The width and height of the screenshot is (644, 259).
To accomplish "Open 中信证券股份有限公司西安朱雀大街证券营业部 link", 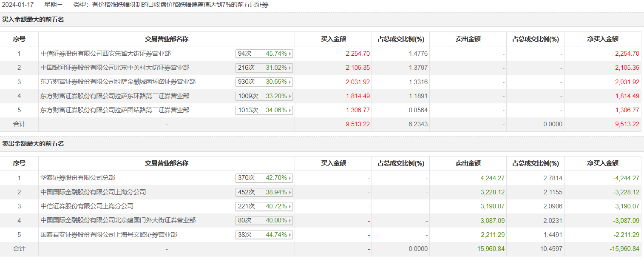I will pos(106,54).
